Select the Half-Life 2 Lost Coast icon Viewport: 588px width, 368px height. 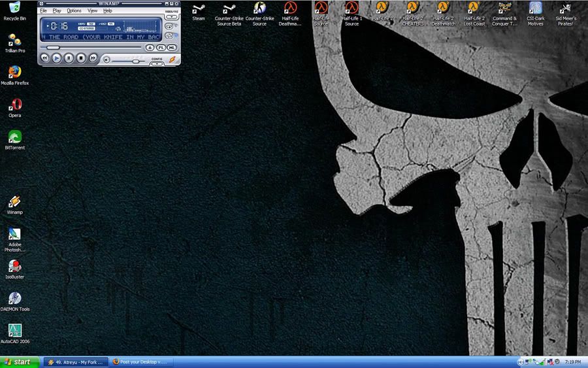pos(474,14)
